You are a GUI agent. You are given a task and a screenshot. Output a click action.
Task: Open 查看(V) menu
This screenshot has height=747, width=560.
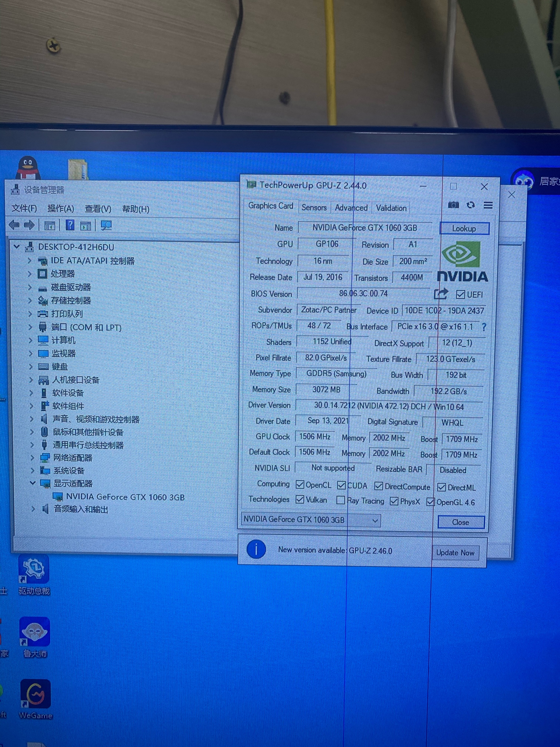click(x=98, y=209)
